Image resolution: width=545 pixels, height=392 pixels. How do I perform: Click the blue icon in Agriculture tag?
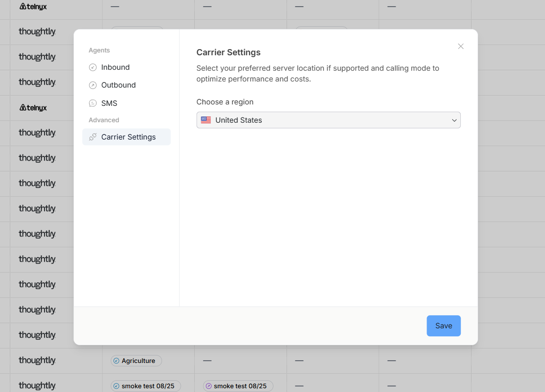pos(117,361)
